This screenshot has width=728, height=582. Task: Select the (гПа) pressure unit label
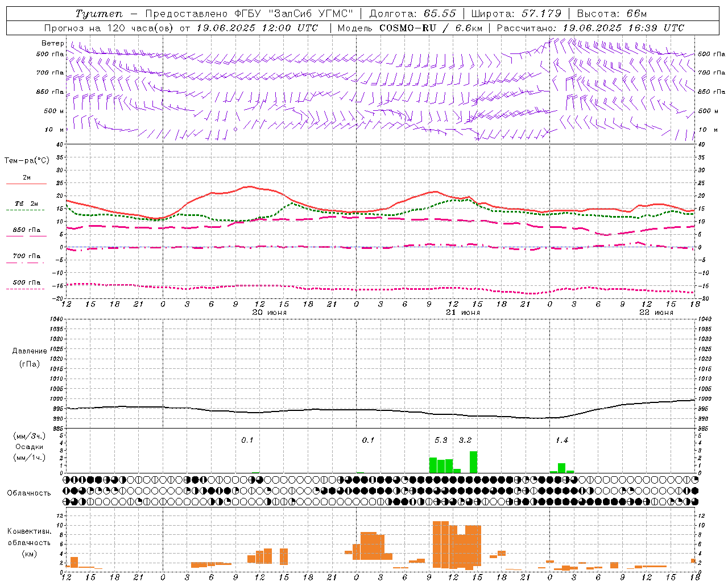[30, 364]
